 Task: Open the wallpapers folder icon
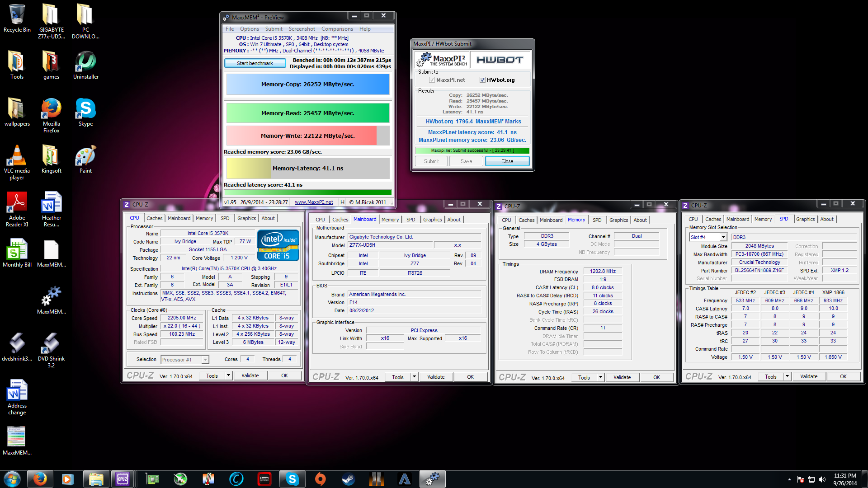point(17,112)
